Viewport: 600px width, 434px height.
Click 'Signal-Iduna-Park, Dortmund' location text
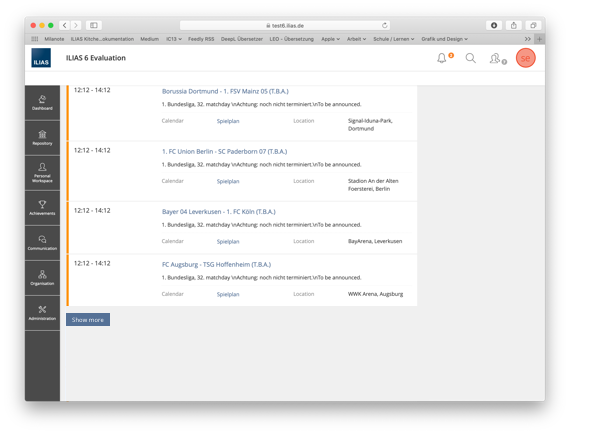[x=370, y=125]
